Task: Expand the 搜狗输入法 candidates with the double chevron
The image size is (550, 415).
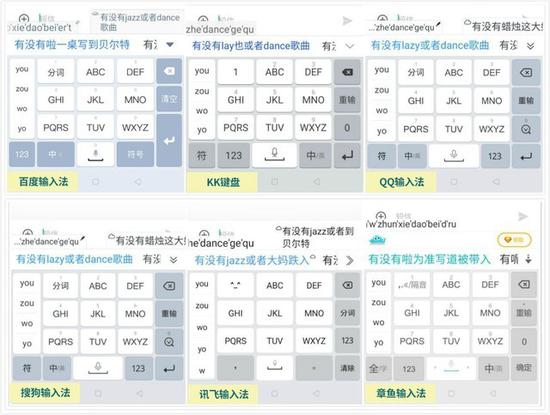Action: coord(173,260)
